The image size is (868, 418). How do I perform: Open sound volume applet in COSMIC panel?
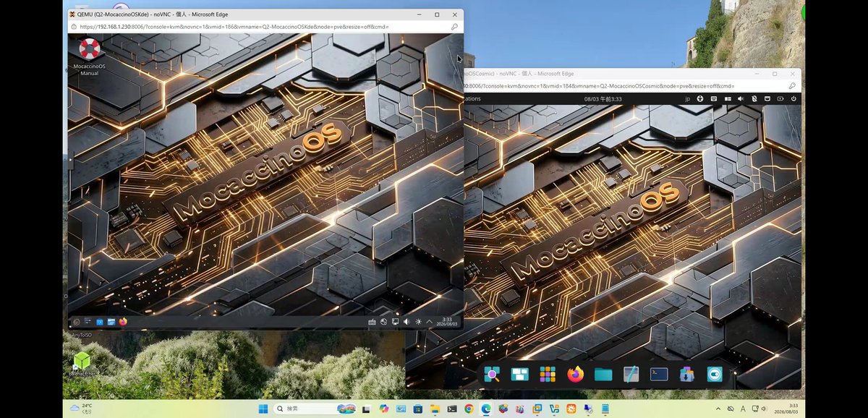pos(740,98)
